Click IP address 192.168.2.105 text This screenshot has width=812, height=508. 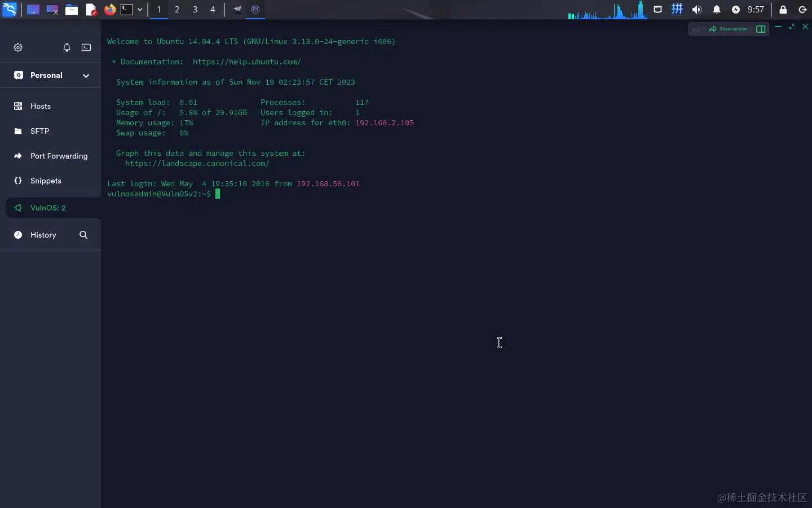(385, 123)
